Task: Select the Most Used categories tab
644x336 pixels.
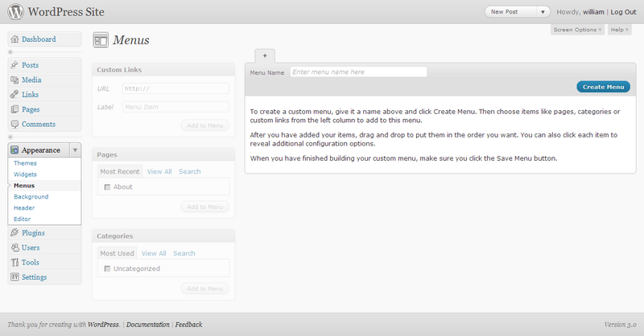Action: 117,253
